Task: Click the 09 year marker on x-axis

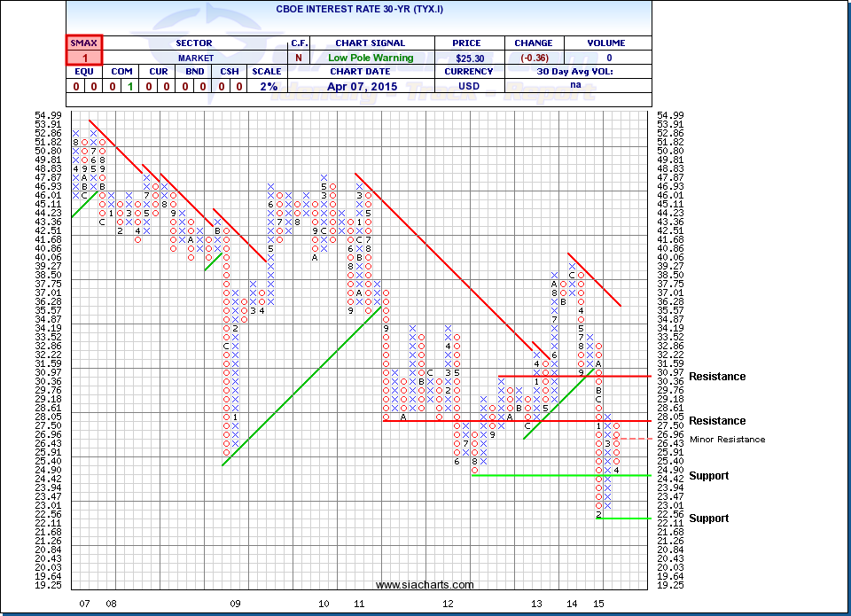Action: click(235, 604)
